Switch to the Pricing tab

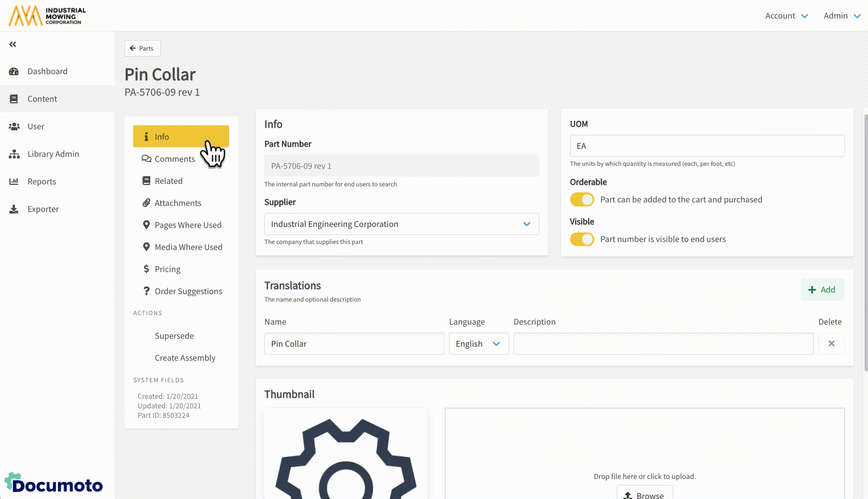click(167, 269)
